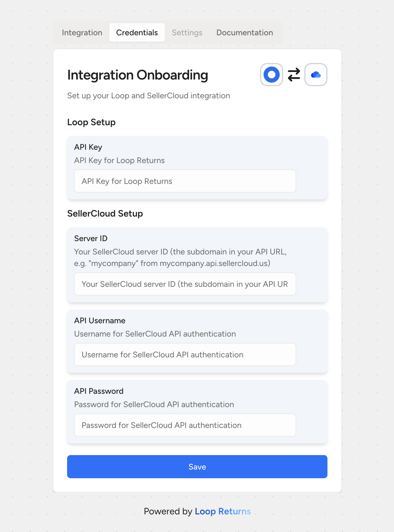The width and height of the screenshot is (394, 532).
Task: Focus the API Password input box
Action: click(x=185, y=425)
